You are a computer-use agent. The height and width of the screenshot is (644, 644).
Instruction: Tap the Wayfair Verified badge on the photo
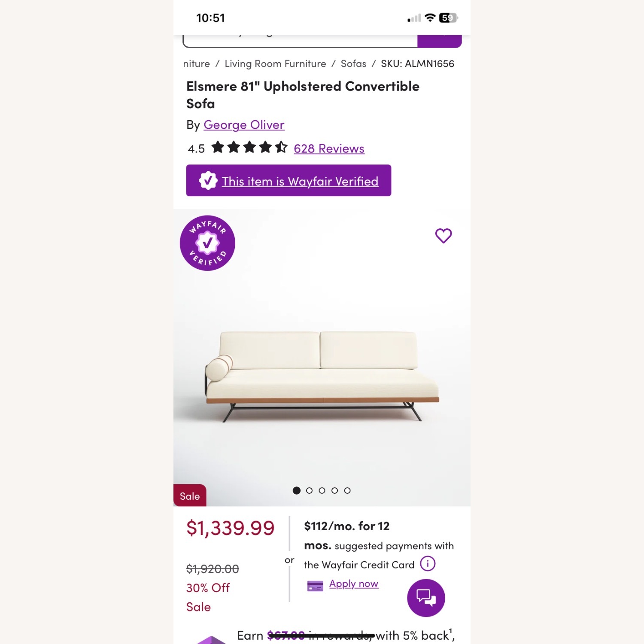coord(208,243)
